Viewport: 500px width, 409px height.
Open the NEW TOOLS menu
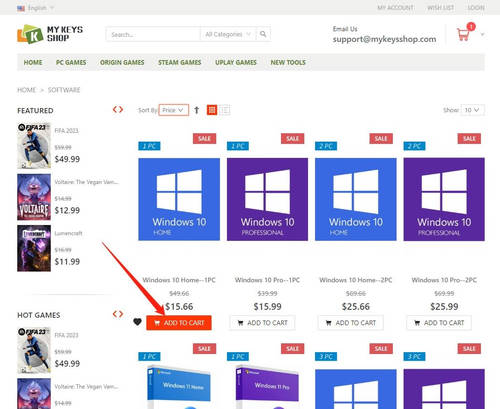point(288,62)
